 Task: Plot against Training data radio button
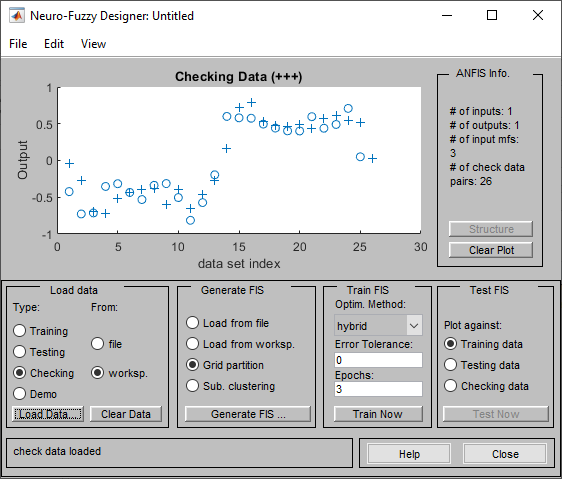(x=451, y=344)
